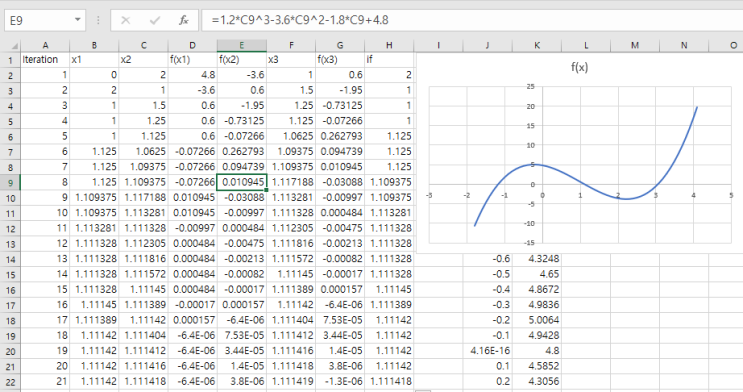Screen dimensions: 743x392
Task: Click the 'Iteration' header cell
Action: (45, 59)
